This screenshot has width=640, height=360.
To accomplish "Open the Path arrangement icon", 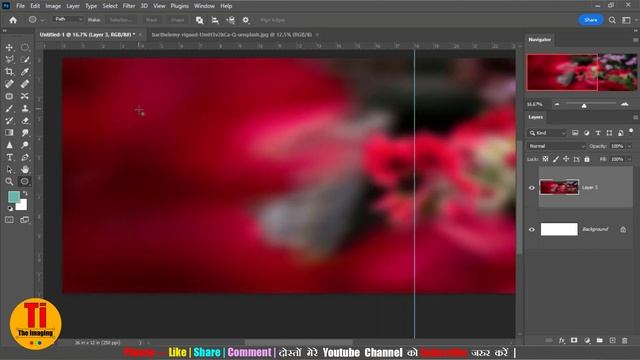I will (x=231, y=20).
